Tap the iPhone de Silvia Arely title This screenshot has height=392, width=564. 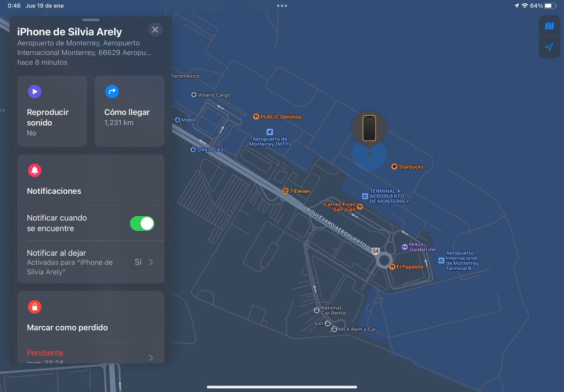click(70, 32)
